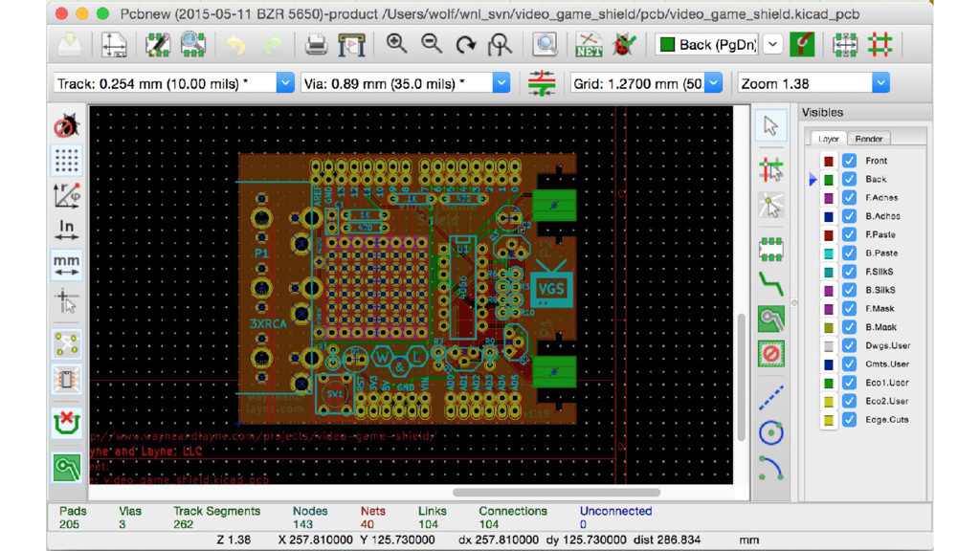Choose the add tracks and vias tool
This screenshot has width=980, height=551.
tap(770, 284)
